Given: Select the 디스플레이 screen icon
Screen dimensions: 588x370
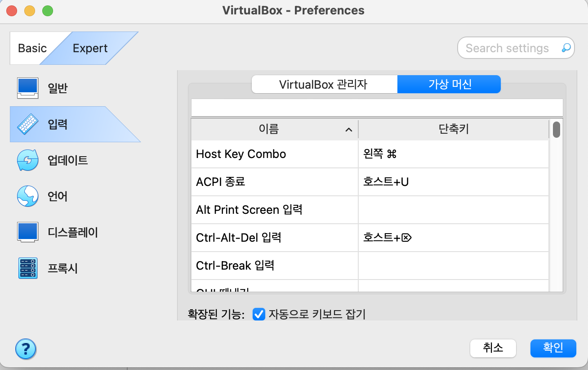Looking at the screenshot, I should coord(28,232).
